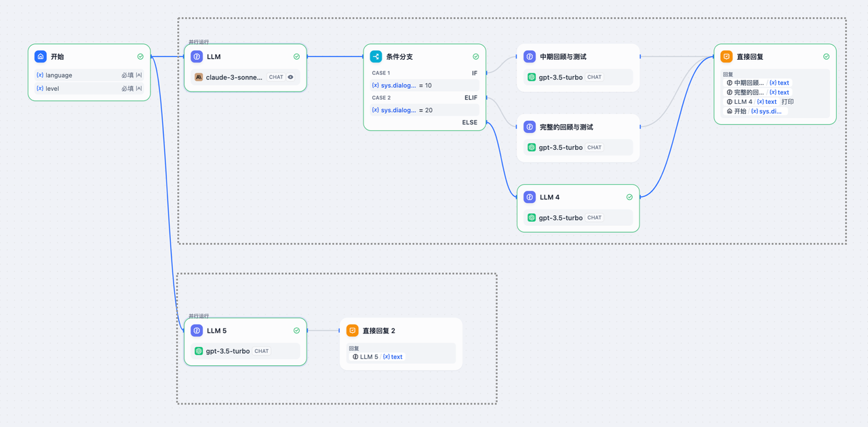Screen dimensions: 868x427
Task: Click the 中期回顾与测试 node icon
Action: click(x=530, y=56)
